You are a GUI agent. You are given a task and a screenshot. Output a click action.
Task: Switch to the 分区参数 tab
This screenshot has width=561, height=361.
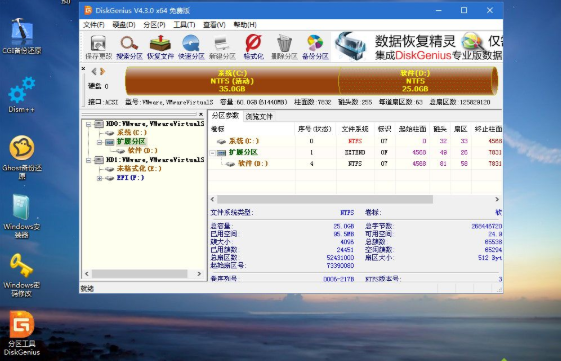pos(225,116)
